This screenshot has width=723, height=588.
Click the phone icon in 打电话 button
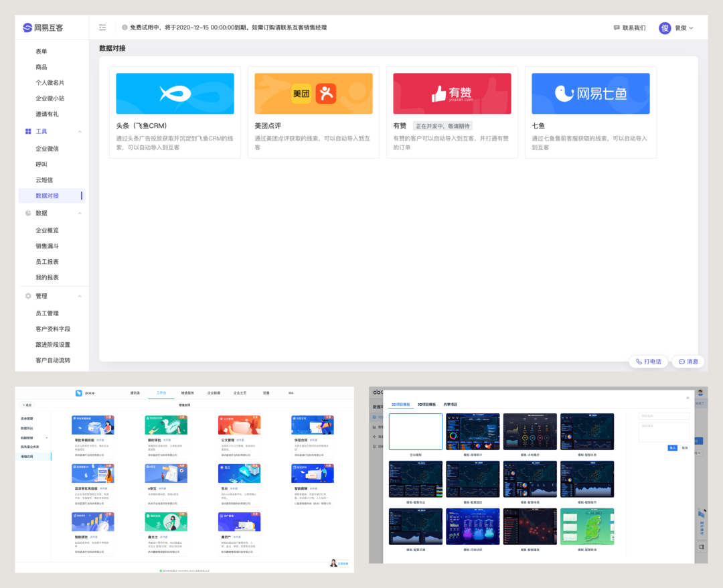[x=639, y=362]
